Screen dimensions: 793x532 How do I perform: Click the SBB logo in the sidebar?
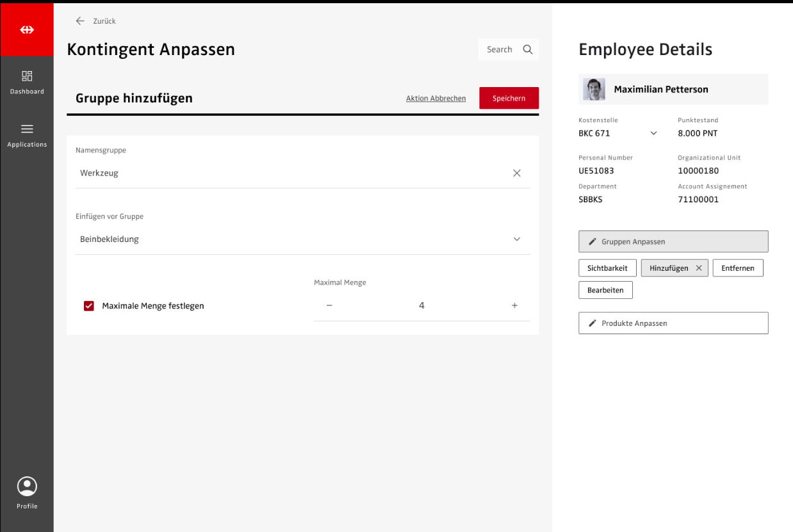[x=27, y=29]
